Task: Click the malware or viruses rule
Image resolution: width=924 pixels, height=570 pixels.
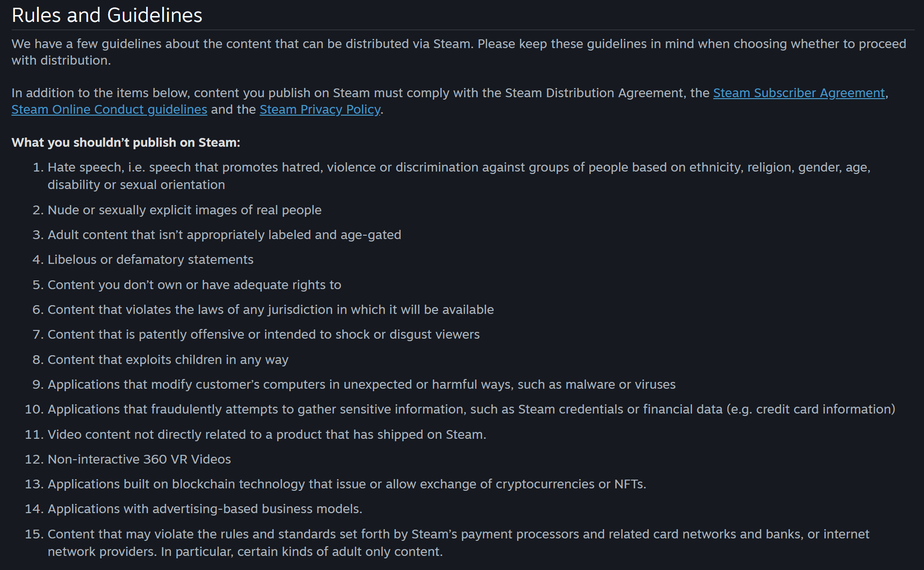Action: pos(361,384)
